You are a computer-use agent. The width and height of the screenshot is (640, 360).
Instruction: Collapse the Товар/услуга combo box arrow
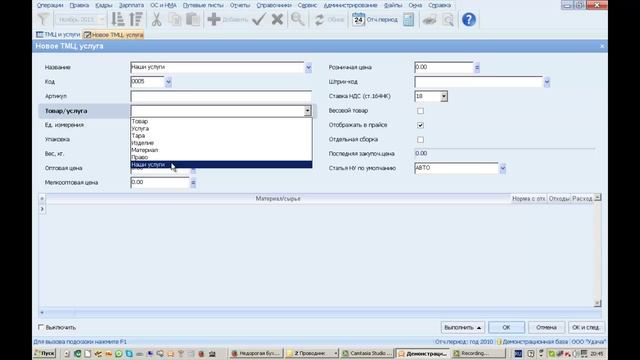[307, 111]
